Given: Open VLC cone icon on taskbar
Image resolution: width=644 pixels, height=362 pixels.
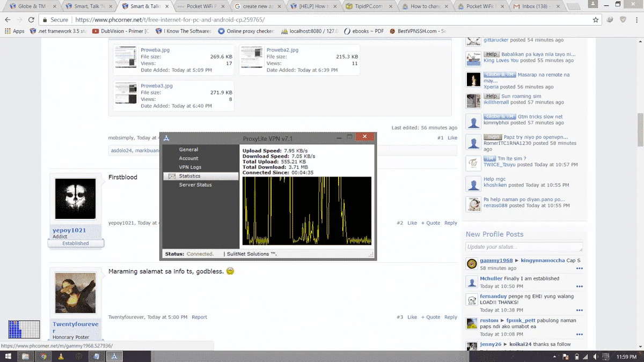Looking at the screenshot, I should click(x=61, y=356).
